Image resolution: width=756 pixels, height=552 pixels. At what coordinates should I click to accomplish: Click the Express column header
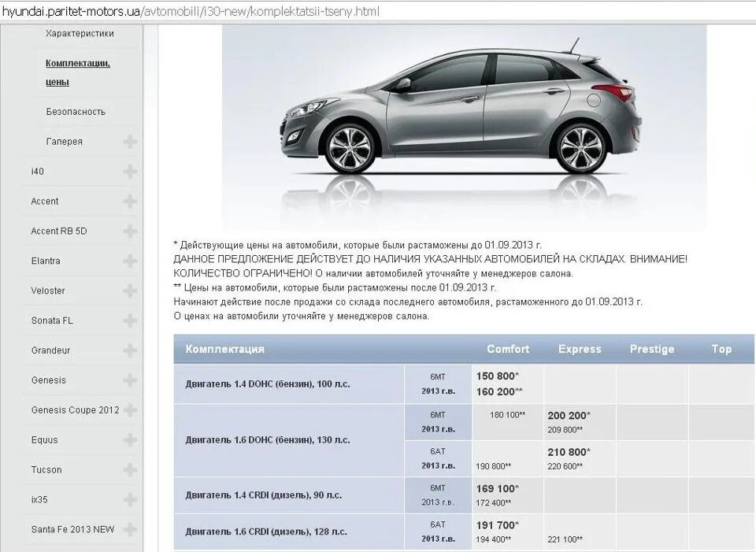click(x=580, y=349)
